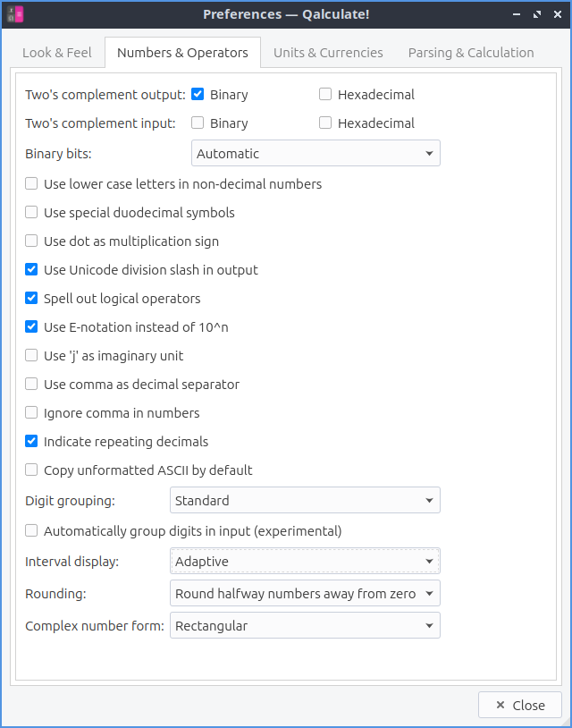Enable Hexadecimal two's complement output
The image size is (572, 728).
coord(325,95)
